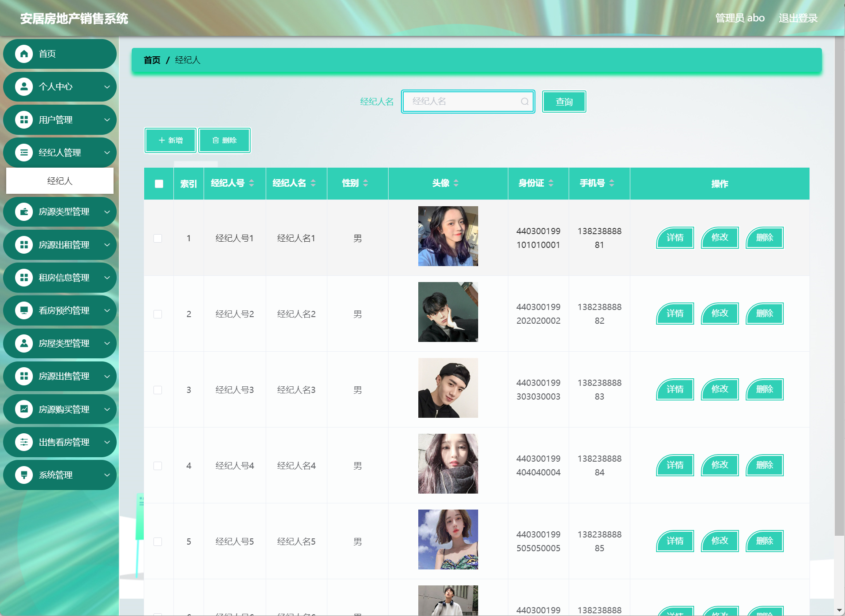This screenshot has width=845, height=616.
Task: Click the 查询 search button
Action: (x=564, y=102)
